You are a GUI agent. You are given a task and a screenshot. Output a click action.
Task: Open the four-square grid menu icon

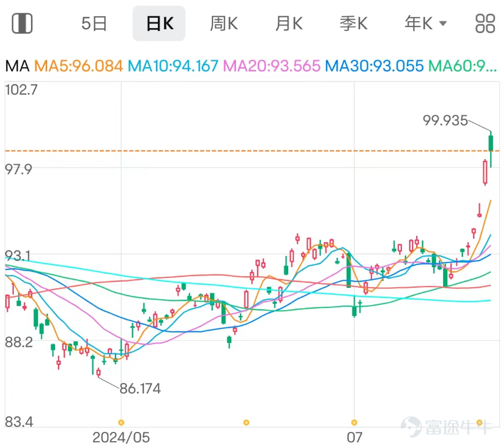485,23
